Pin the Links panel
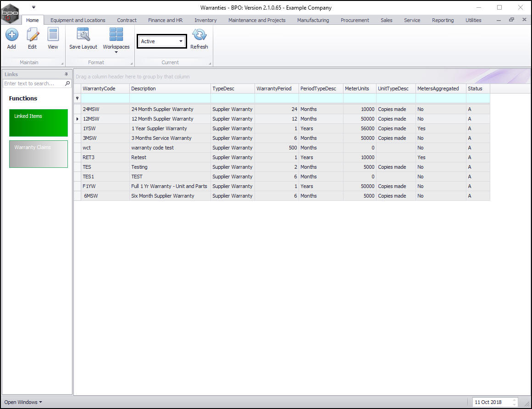532x409 pixels. 66,74
